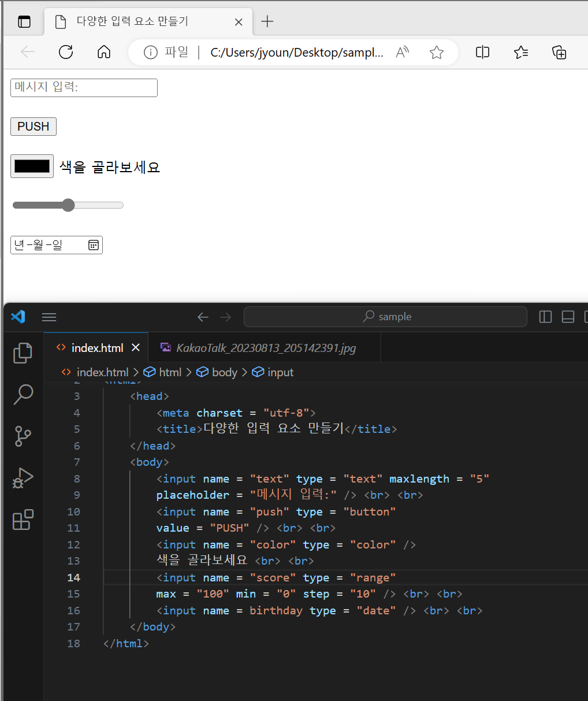View site information icon beside 파일
Viewport: 588px width, 701px height.
click(151, 53)
